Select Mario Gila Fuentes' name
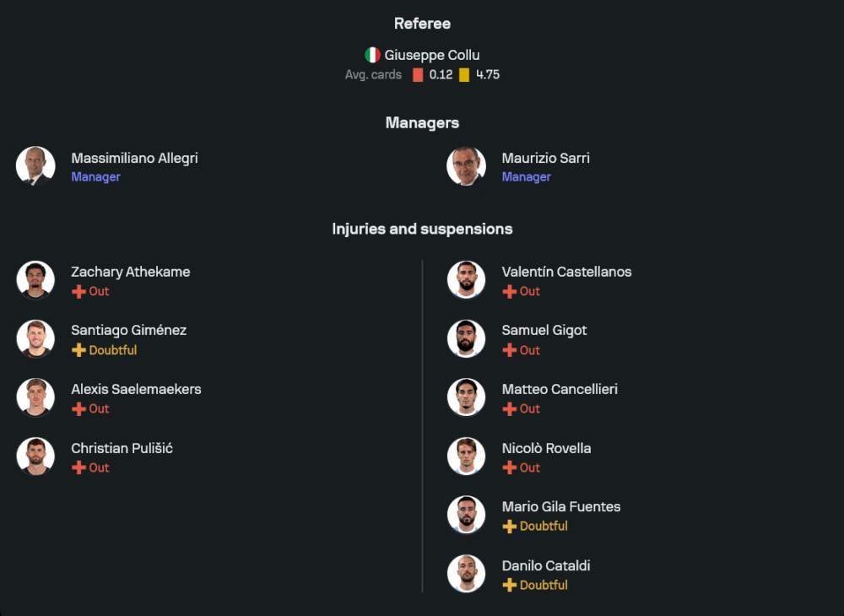This screenshot has height=616, width=844. 560,506
